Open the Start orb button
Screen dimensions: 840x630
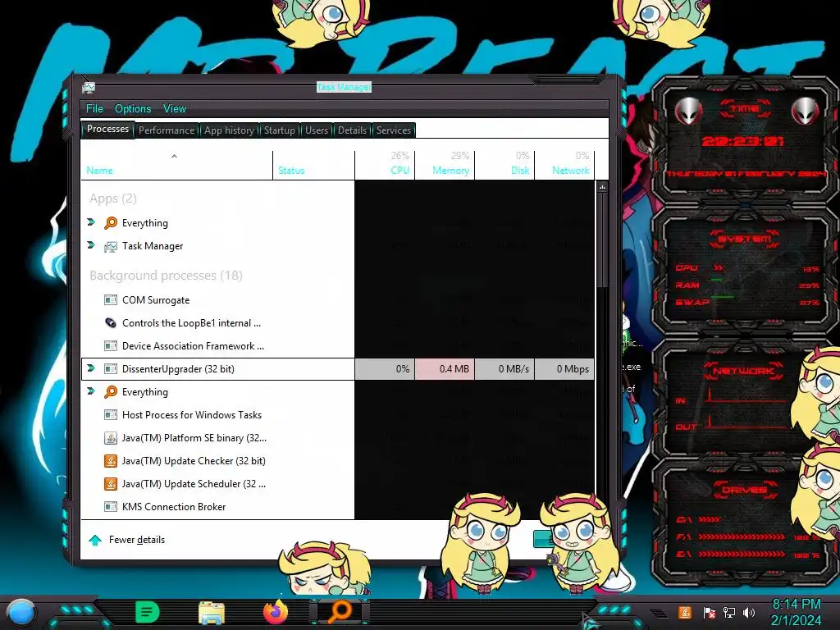21,614
